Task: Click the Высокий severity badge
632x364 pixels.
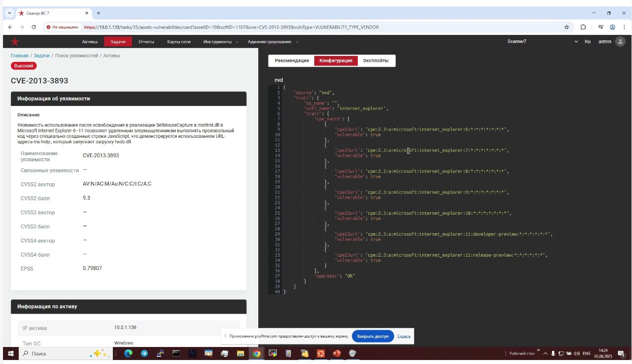Action: (23, 66)
